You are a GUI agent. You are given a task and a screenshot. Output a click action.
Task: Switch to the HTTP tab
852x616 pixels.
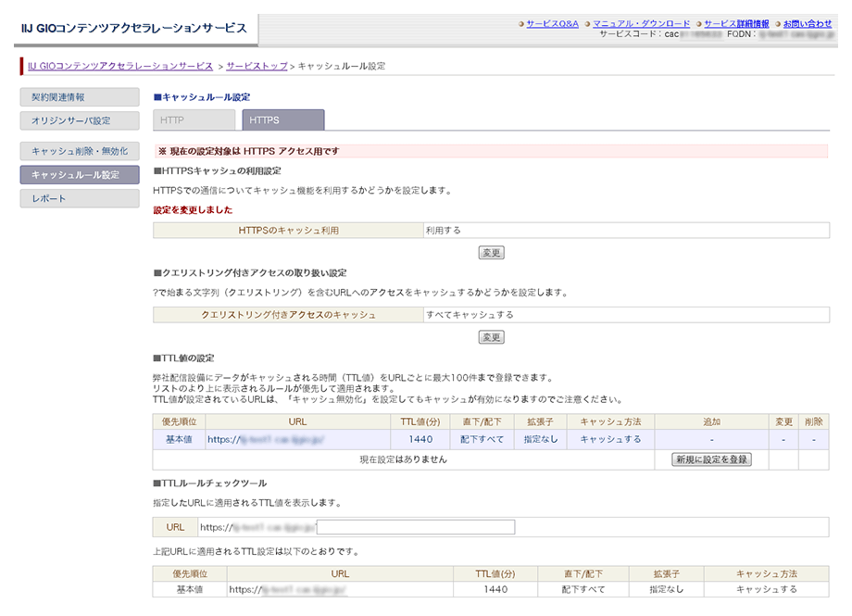(194, 120)
